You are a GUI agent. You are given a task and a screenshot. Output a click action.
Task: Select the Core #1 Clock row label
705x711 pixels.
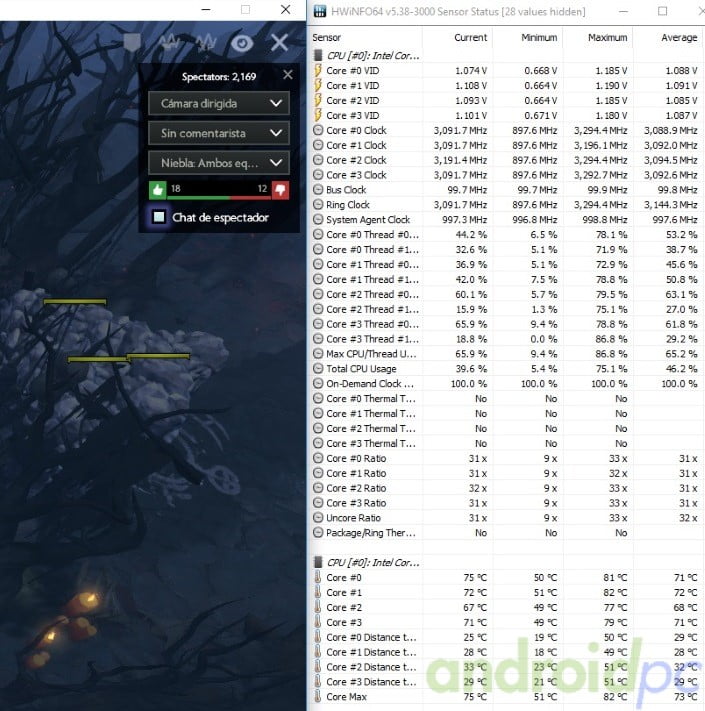[x=356, y=145]
